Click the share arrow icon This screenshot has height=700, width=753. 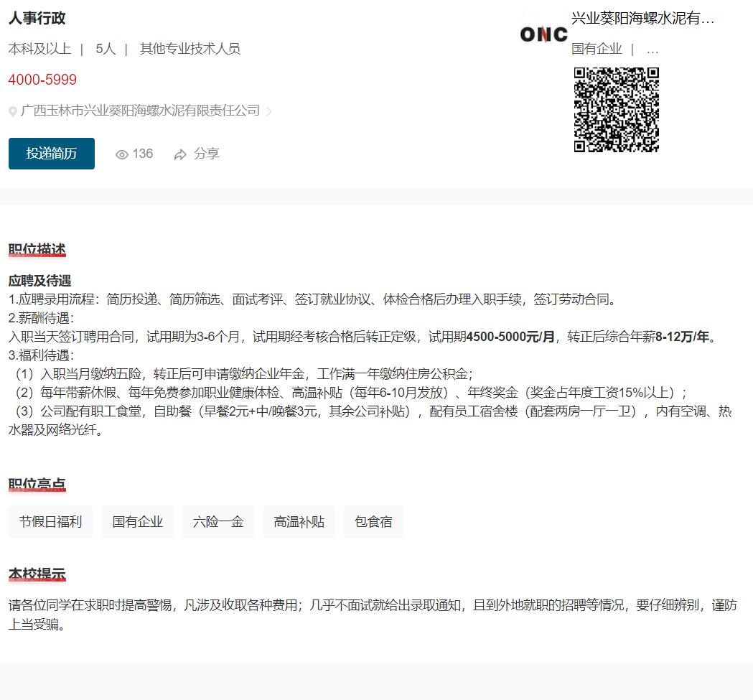[x=180, y=154]
